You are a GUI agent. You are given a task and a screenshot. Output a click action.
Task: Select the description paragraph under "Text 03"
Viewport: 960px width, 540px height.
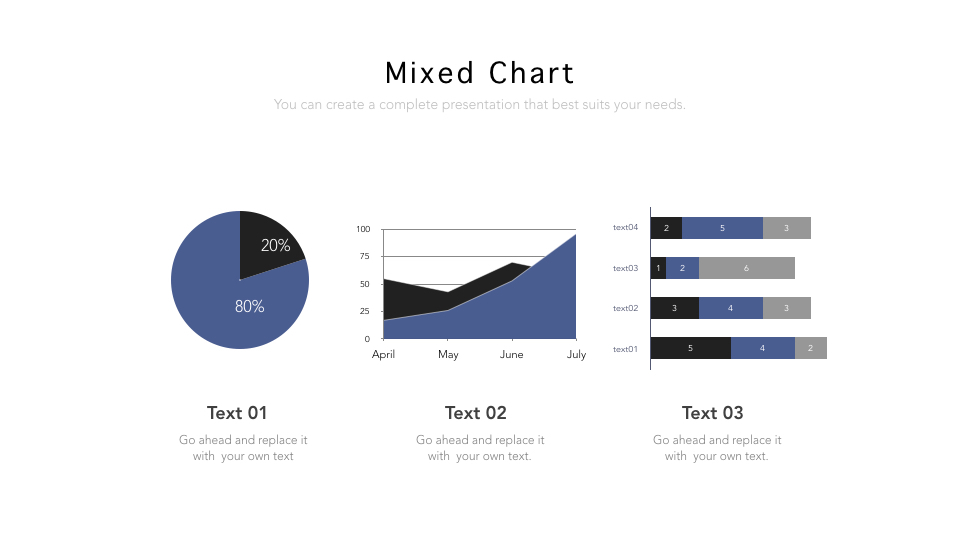point(717,448)
